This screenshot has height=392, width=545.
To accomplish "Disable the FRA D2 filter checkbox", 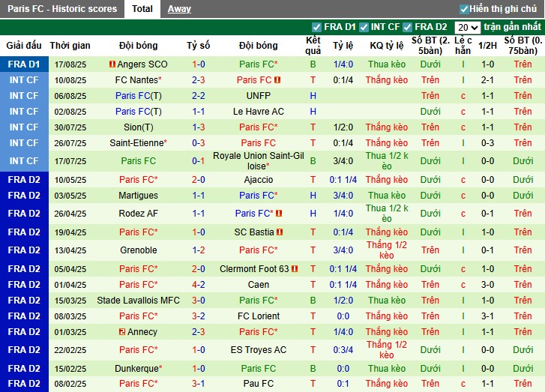I will [418, 27].
